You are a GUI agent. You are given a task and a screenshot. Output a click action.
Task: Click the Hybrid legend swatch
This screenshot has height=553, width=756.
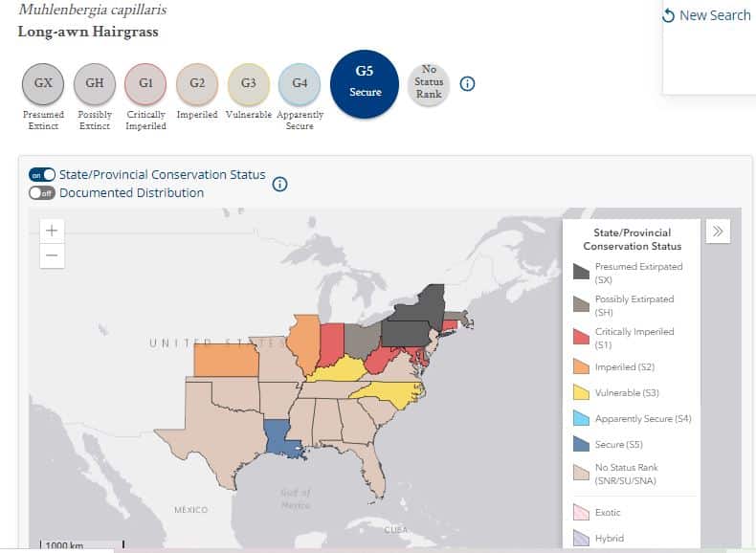pyautogui.click(x=581, y=538)
